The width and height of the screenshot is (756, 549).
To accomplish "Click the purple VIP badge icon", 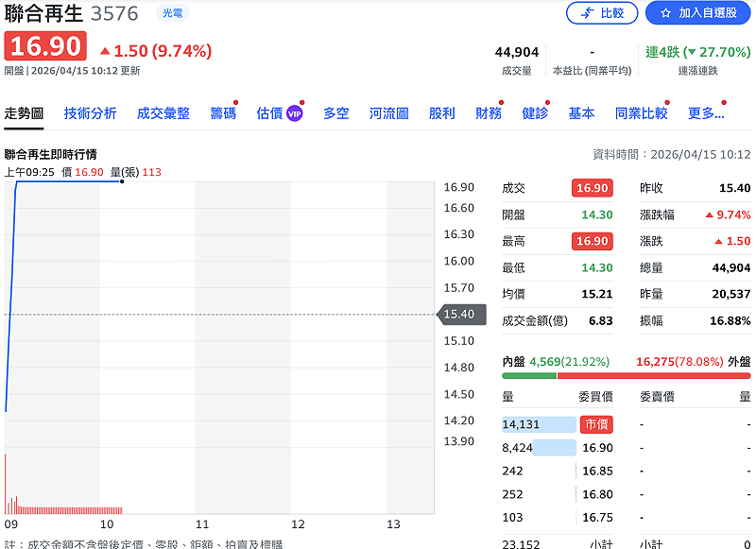I will (295, 113).
